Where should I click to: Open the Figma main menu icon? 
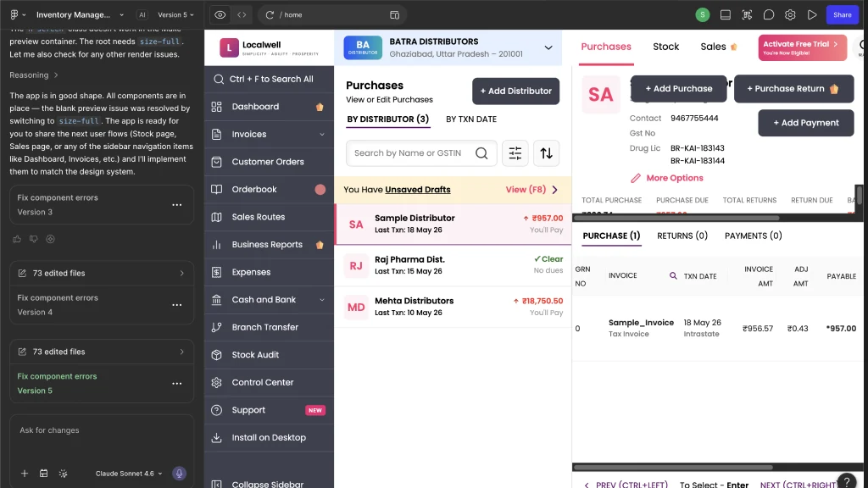click(14, 15)
